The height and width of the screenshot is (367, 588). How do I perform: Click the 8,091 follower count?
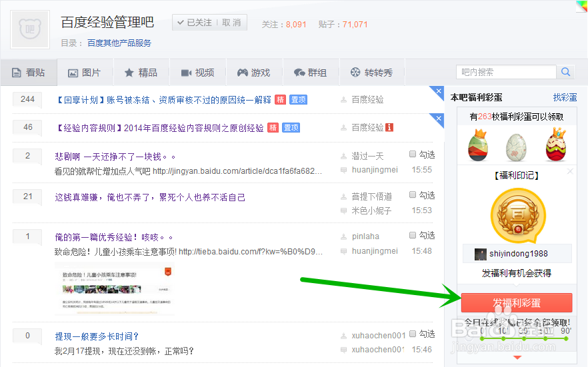(x=296, y=25)
